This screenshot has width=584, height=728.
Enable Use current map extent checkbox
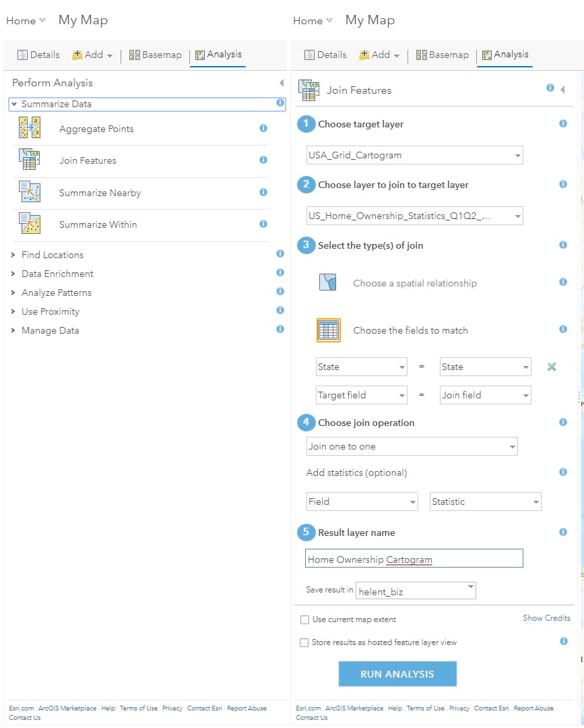click(x=304, y=619)
